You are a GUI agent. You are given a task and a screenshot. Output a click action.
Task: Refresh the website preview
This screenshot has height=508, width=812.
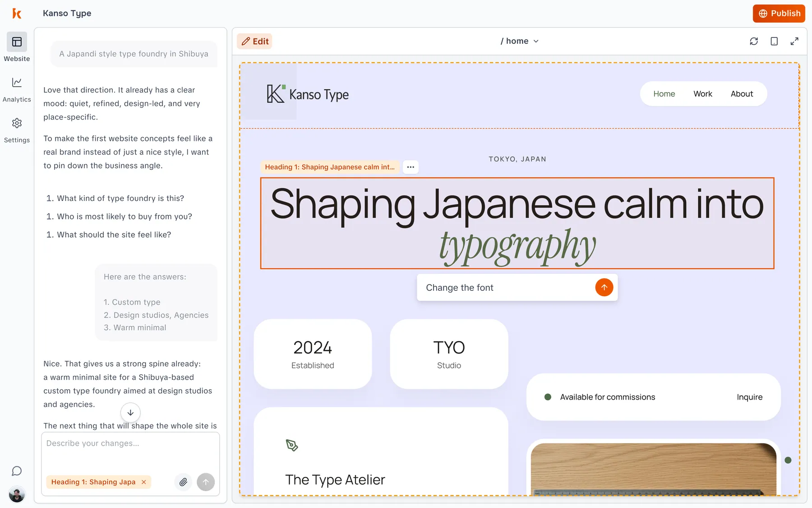click(x=754, y=41)
